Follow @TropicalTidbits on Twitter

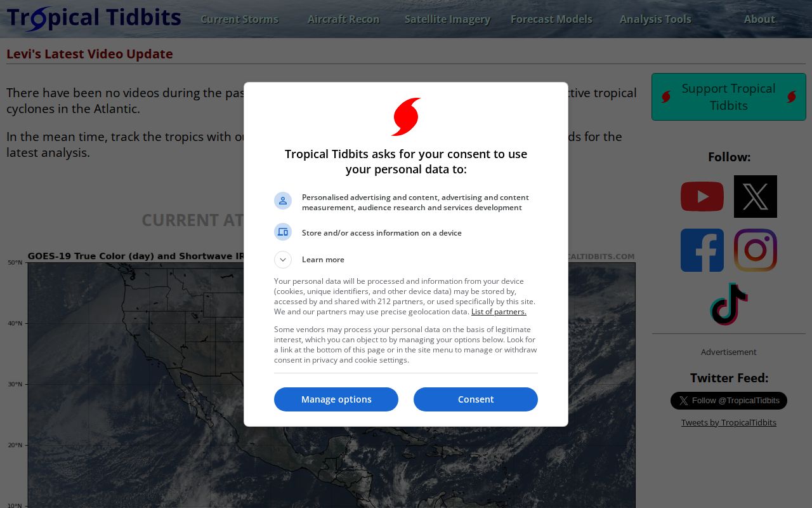pos(729,401)
